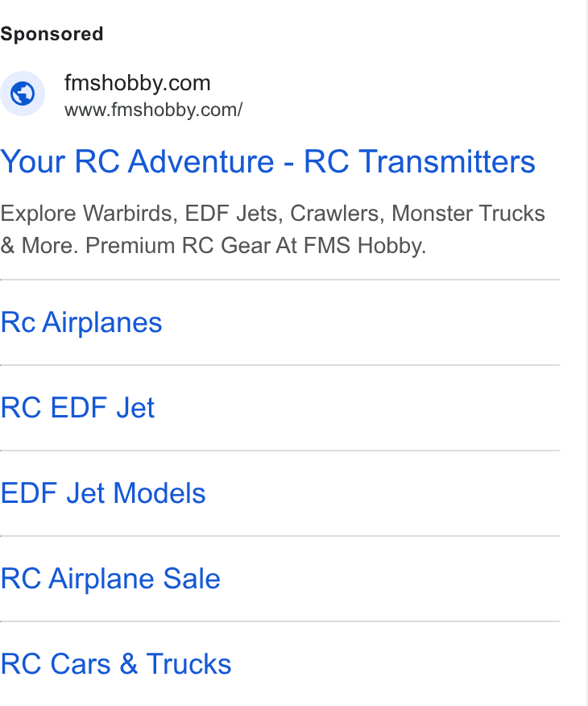
Task: Open the RC EDF Jet sitelink
Action: point(77,408)
